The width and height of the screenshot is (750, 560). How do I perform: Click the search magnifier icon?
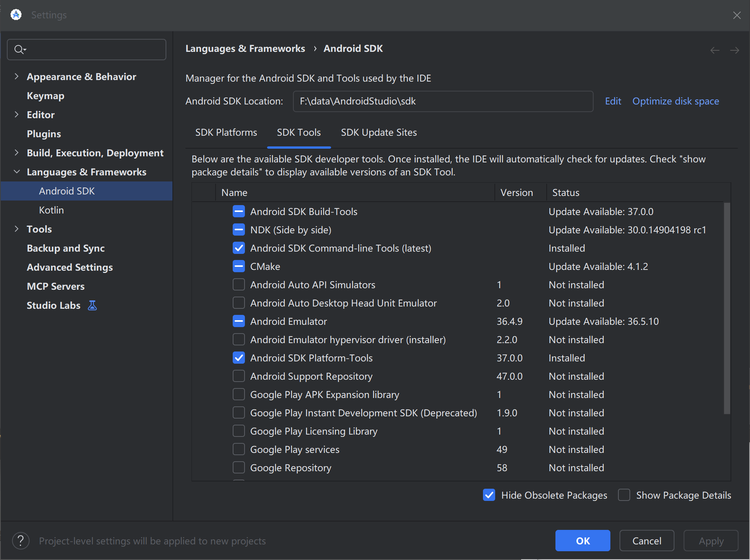[x=19, y=50]
